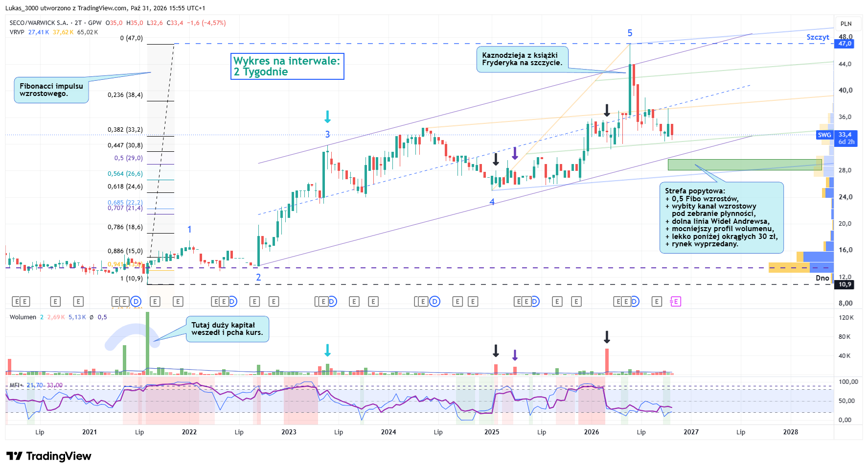This screenshot has width=868, height=472.
Task: Select the 'Wykres na interwale: 2 Tygodnie' text box
Action: click(287, 66)
